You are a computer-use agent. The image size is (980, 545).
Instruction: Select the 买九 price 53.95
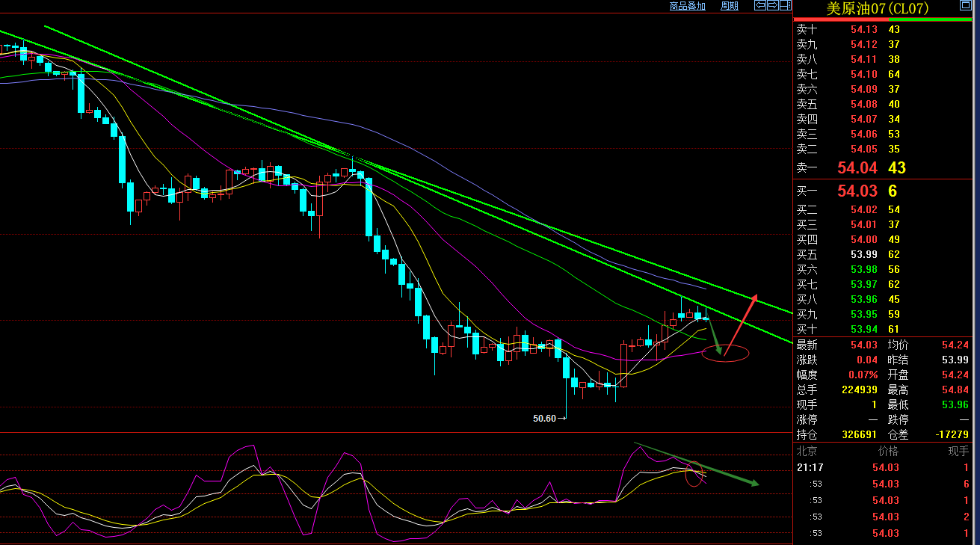point(864,314)
